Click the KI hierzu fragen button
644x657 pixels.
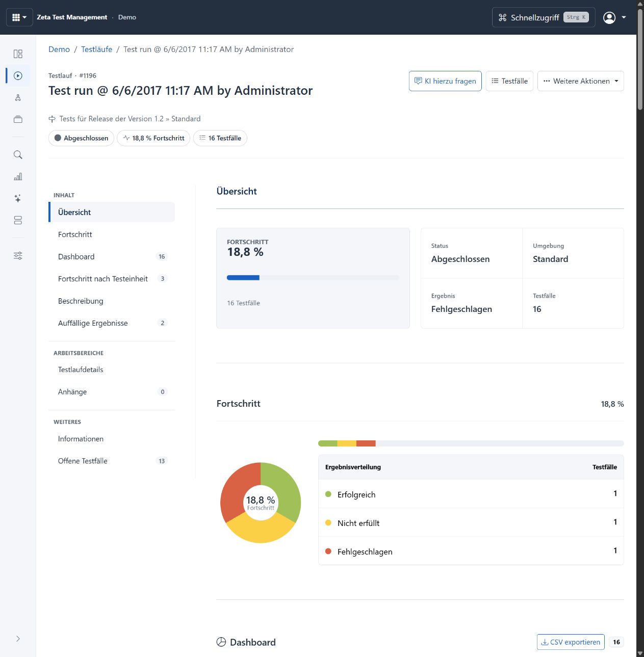point(445,81)
